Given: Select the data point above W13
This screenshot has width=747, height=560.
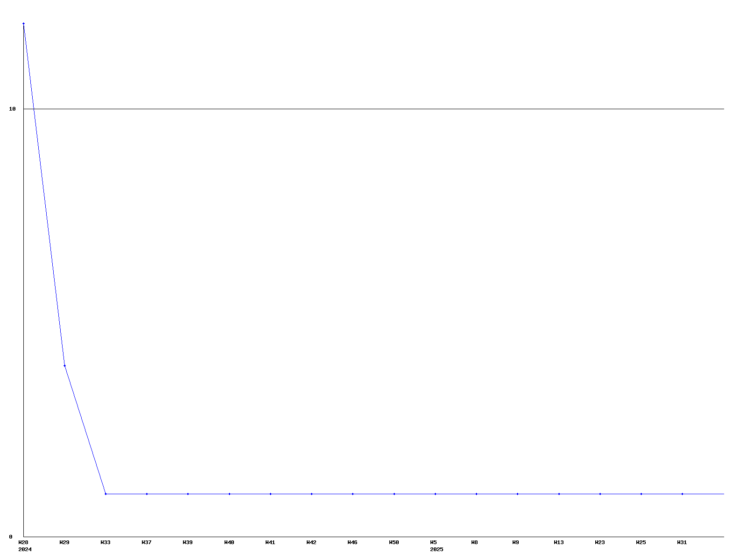Looking at the screenshot, I should (x=559, y=494).
